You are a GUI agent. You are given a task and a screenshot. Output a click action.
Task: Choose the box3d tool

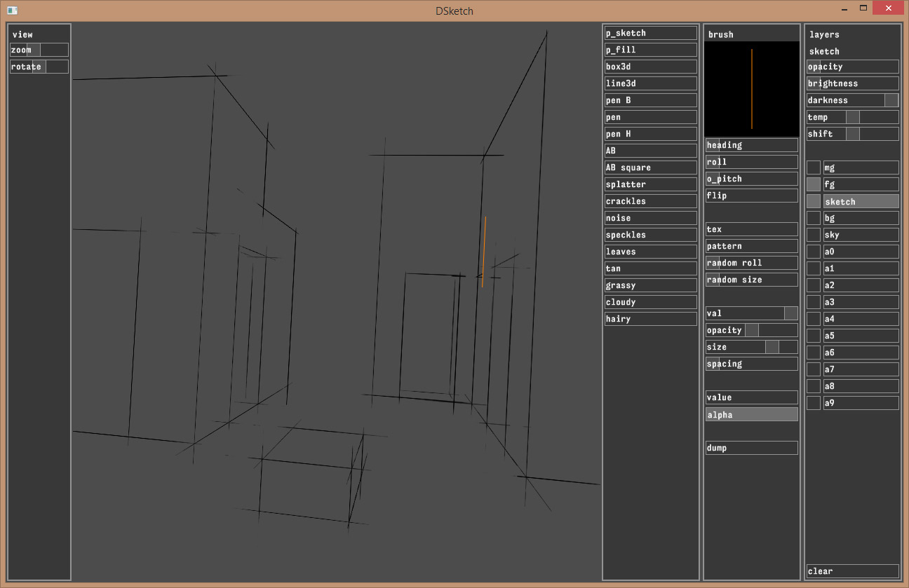tap(650, 67)
